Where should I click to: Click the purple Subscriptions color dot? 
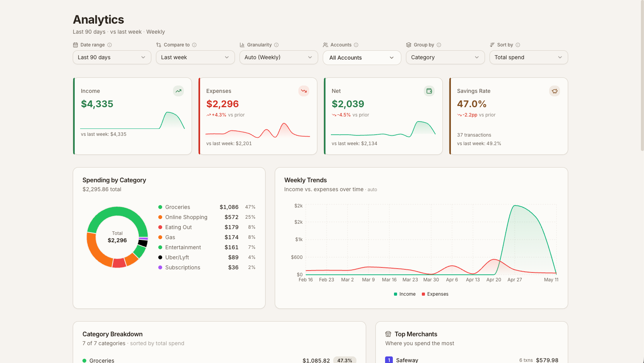coord(160,267)
